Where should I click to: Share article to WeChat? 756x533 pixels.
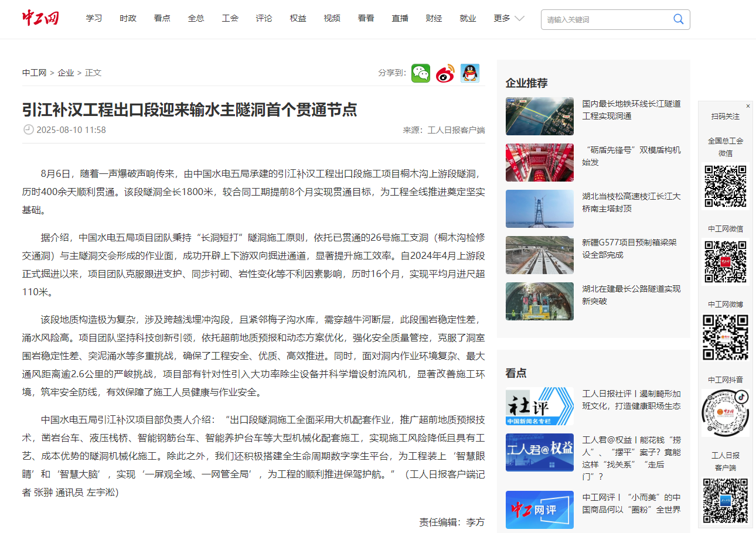(420, 73)
